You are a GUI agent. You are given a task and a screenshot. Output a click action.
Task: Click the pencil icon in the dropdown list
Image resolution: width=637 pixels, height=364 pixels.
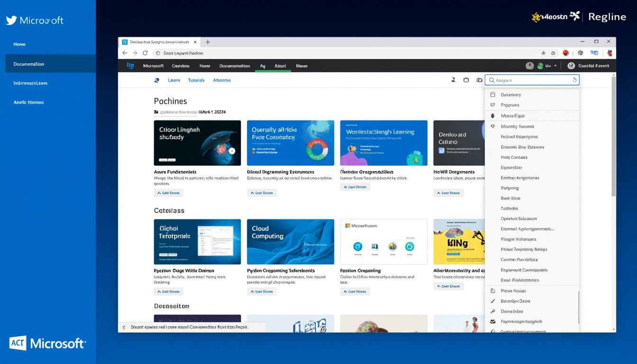(492, 301)
